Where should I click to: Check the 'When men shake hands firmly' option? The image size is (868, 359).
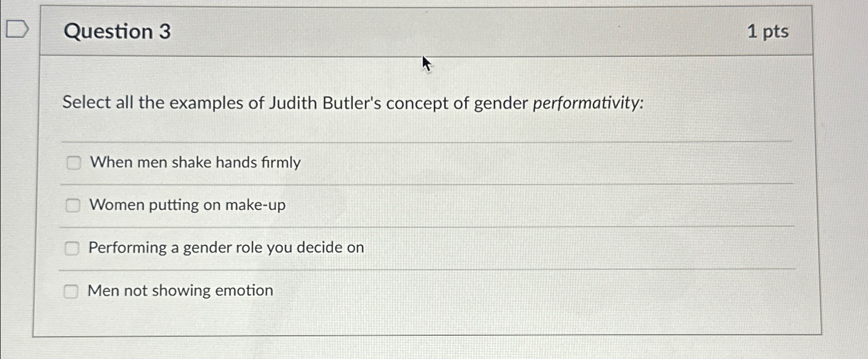coord(74,163)
